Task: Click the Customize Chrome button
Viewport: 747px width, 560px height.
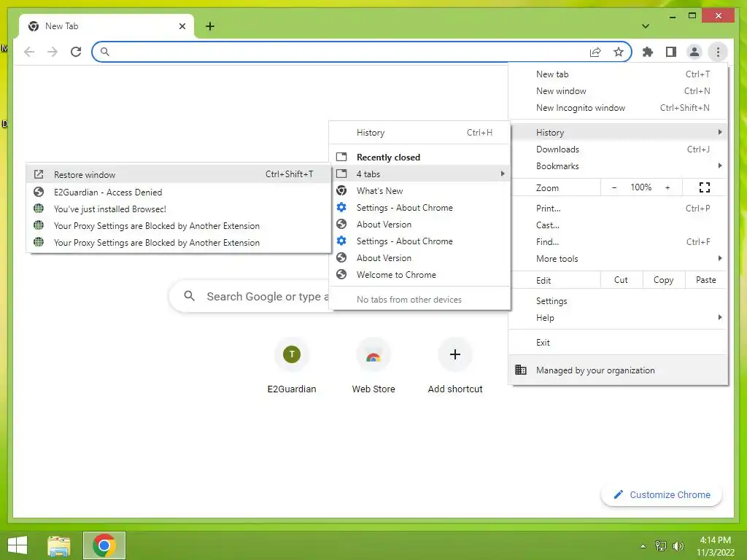Action: pyautogui.click(x=662, y=495)
